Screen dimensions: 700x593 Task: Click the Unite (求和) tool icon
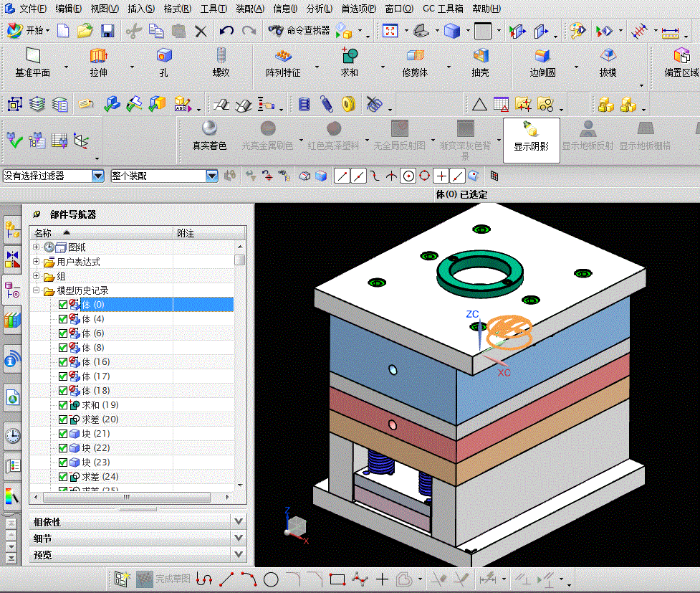[x=349, y=57]
